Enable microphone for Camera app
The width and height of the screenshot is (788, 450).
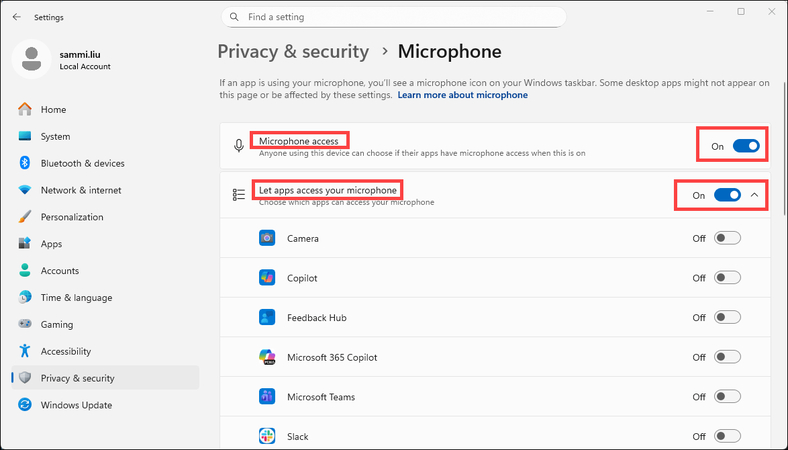[x=727, y=238]
